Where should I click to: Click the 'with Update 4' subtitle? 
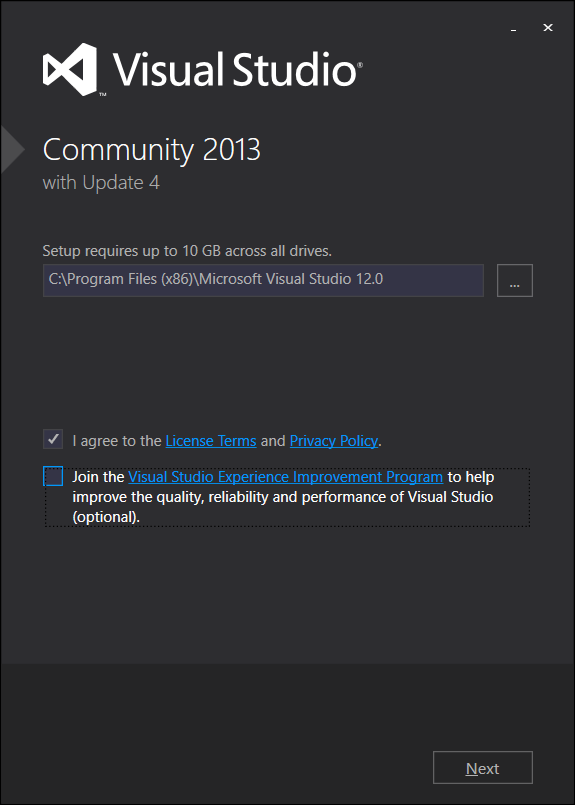coord(101,183)
